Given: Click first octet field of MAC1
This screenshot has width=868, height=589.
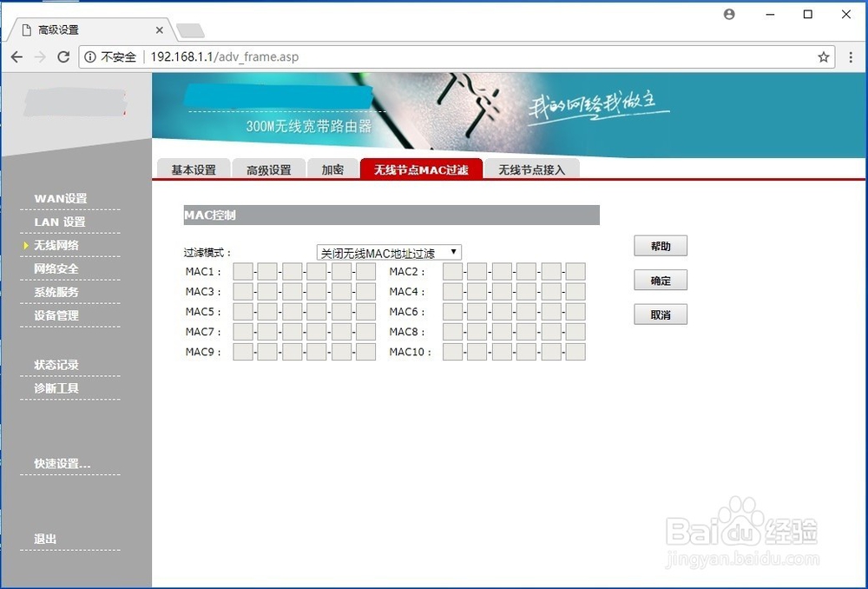Looking at the screenshot, I should tap(242, 272).
